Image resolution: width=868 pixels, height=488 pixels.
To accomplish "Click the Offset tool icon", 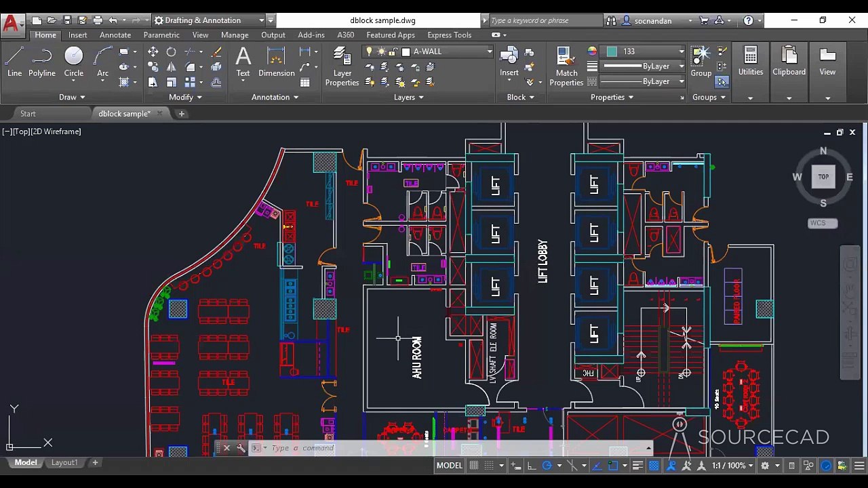I will pos(216,82).
